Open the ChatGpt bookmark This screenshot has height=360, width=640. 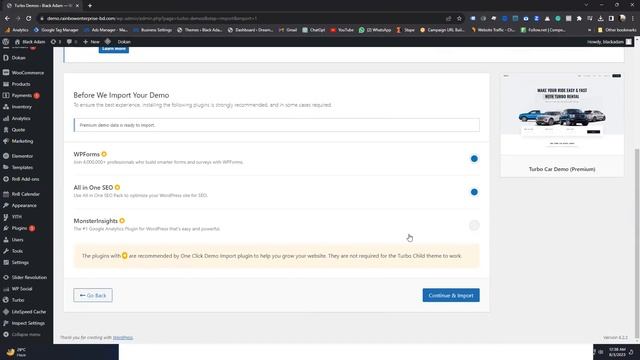pos(313,30)
